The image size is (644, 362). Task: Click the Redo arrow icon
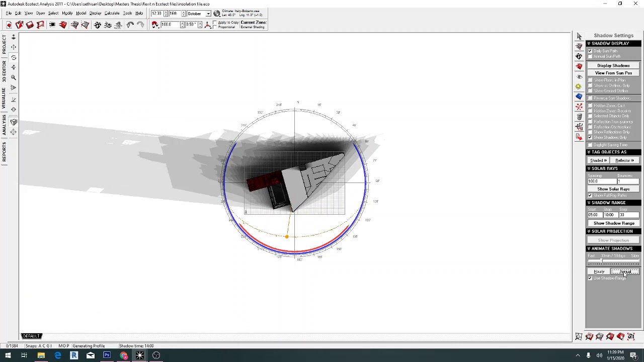(x=140, y=25)
